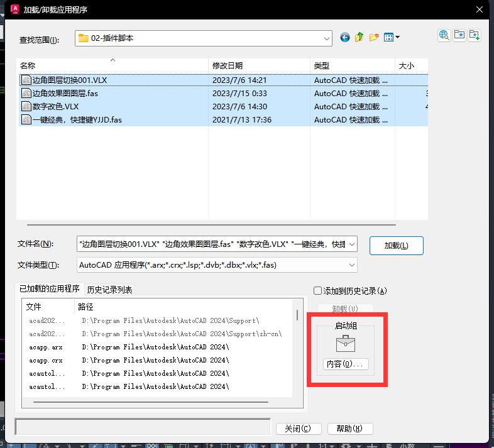Click the status message box at the bottom
The image size is (494, 448).
143,427
